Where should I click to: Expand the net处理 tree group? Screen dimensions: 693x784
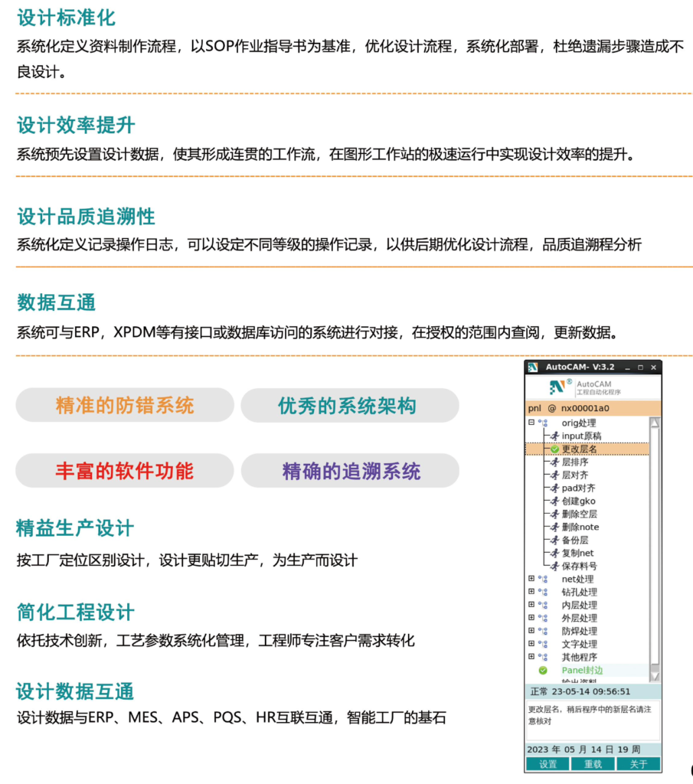pyautogui.click(x=531, y=579)
